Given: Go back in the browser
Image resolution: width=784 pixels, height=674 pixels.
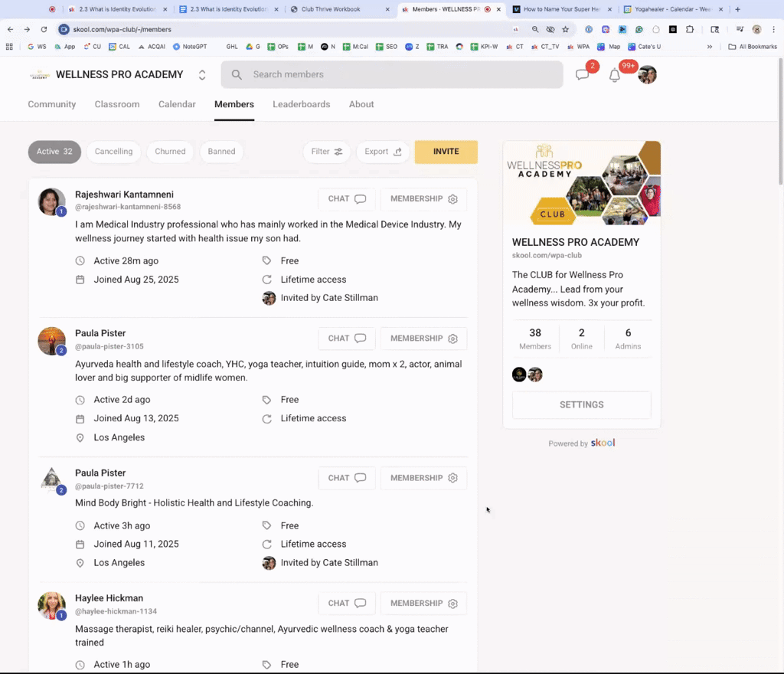Looking at the screenshot, I should click(x=11, y=30).
